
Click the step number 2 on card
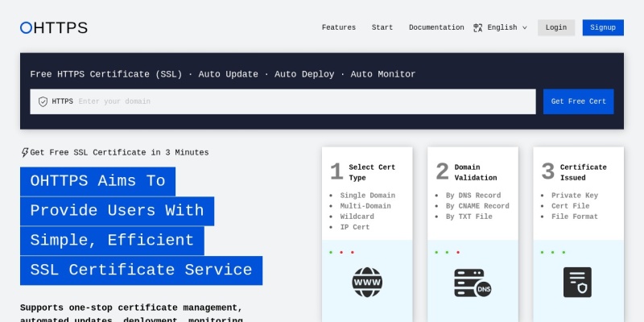coord(442,171)
